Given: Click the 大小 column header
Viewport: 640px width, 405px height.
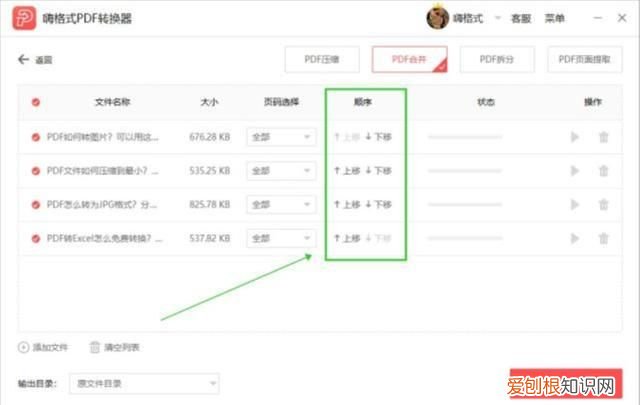Looking at the screenshot, I should coord(209,102).
